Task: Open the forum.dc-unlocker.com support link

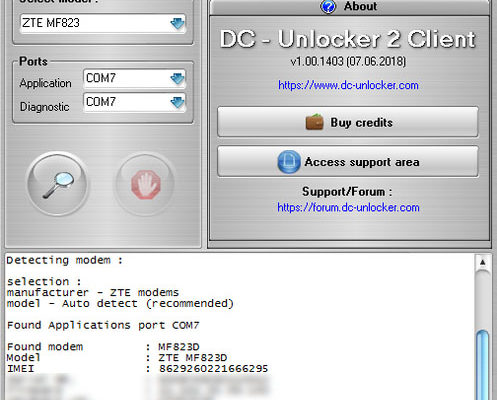Action: 348,208
